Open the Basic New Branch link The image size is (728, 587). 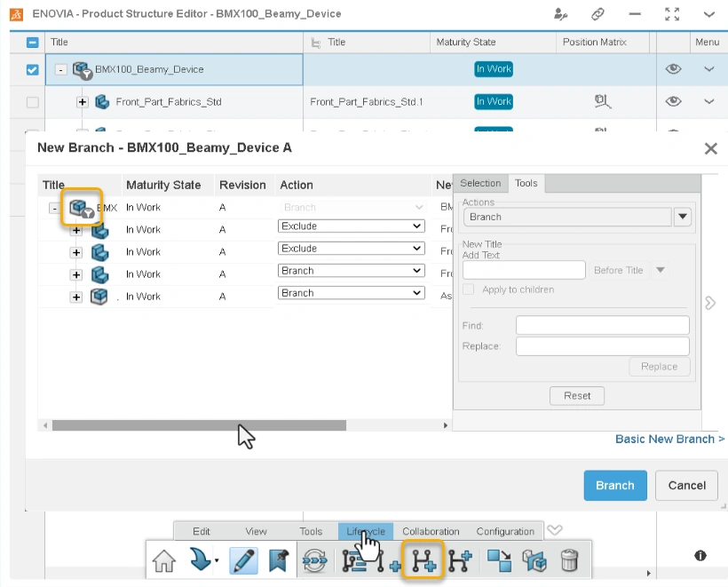pos(669,439)
